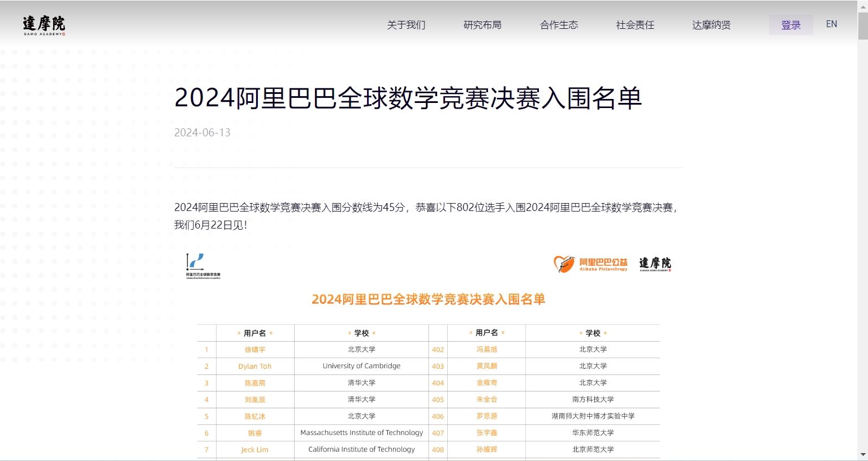Click username 罗思源 in row 406
The height and width of the screenshot is (461, 868).
(486, 416)
